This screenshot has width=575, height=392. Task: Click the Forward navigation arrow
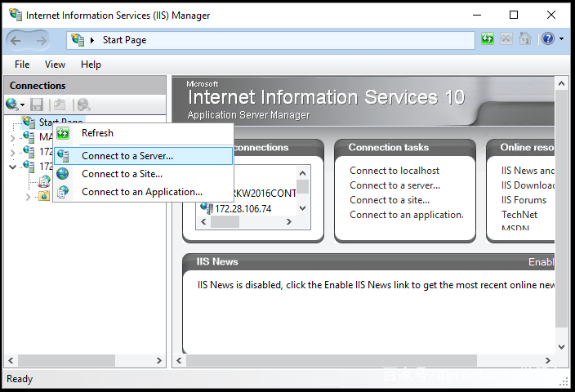point(42,40)
